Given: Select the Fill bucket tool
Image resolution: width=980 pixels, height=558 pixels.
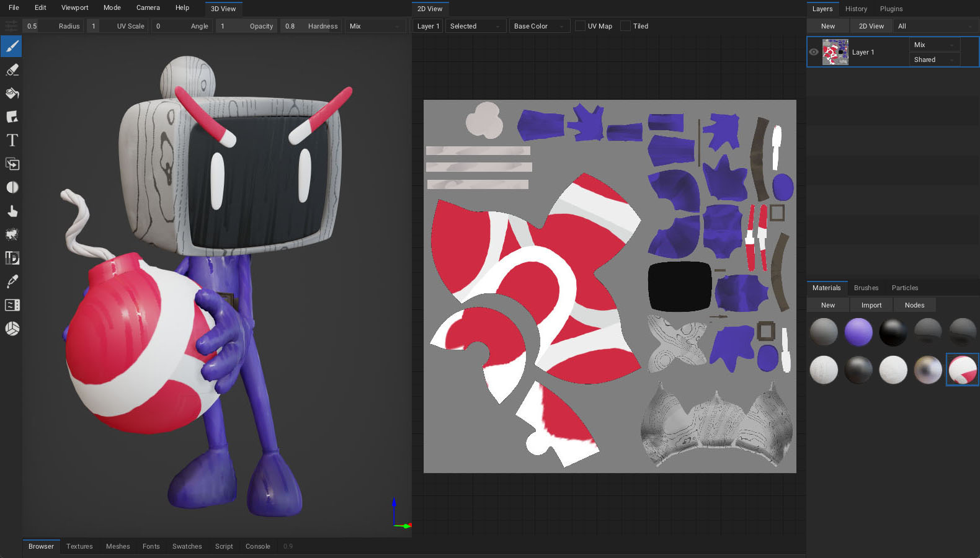Looking at the screenshot, I should coord(12,94).
